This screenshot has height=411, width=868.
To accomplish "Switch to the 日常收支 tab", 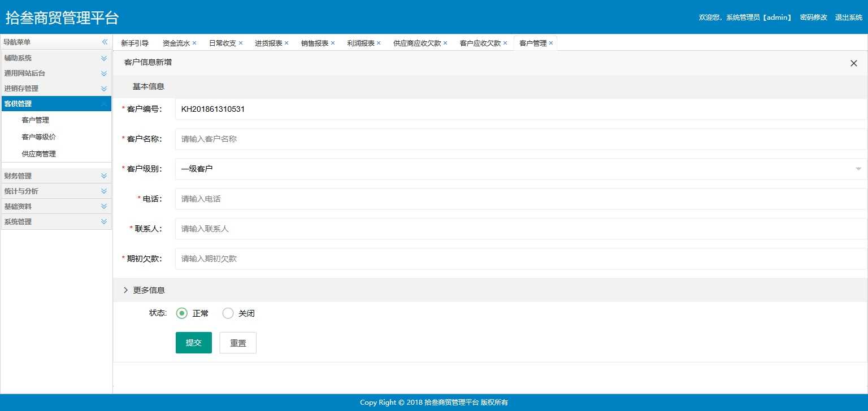I will [223, 43].
